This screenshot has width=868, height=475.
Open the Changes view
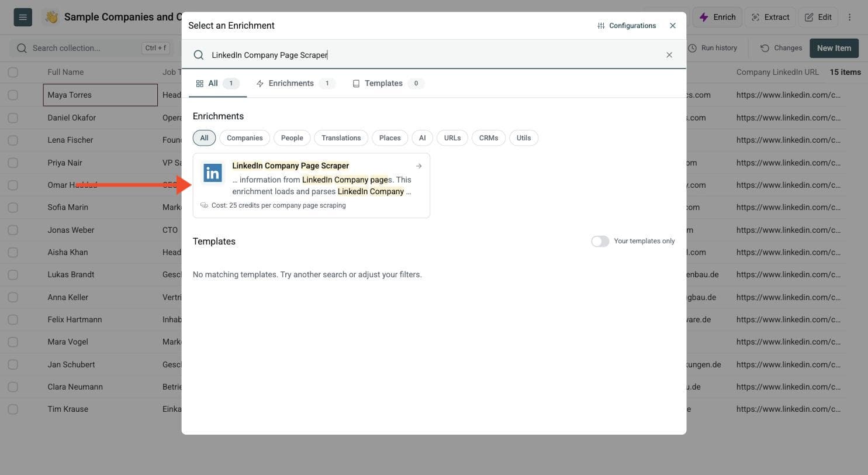(x=781, y=48)
